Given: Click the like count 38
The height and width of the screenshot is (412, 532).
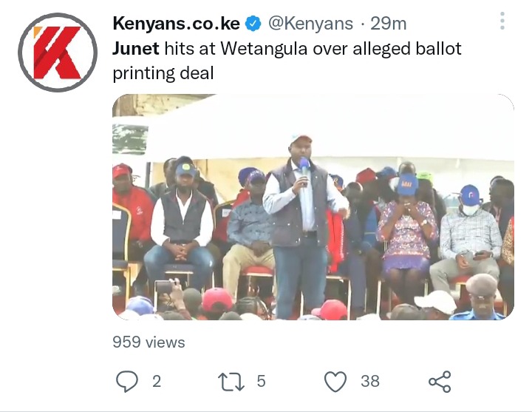Looking at the screenshot, I should [x=370, y=382].
